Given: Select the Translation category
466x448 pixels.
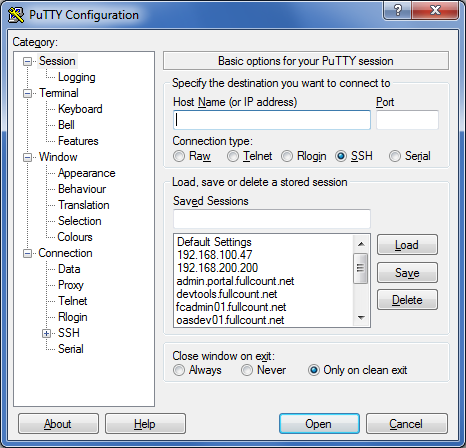Looking at the screenshot, I should point(84,205).
